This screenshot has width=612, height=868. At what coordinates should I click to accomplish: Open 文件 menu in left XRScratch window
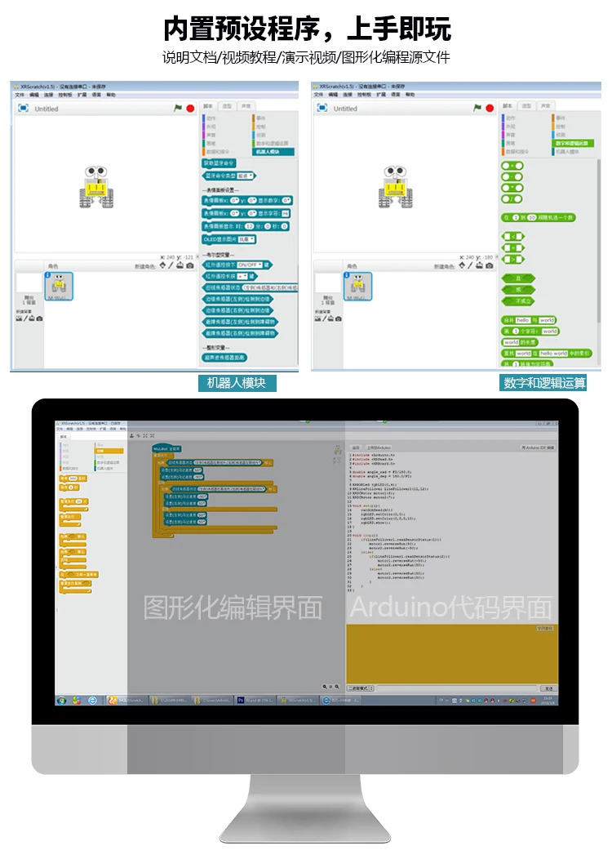[x=20, y=96]
